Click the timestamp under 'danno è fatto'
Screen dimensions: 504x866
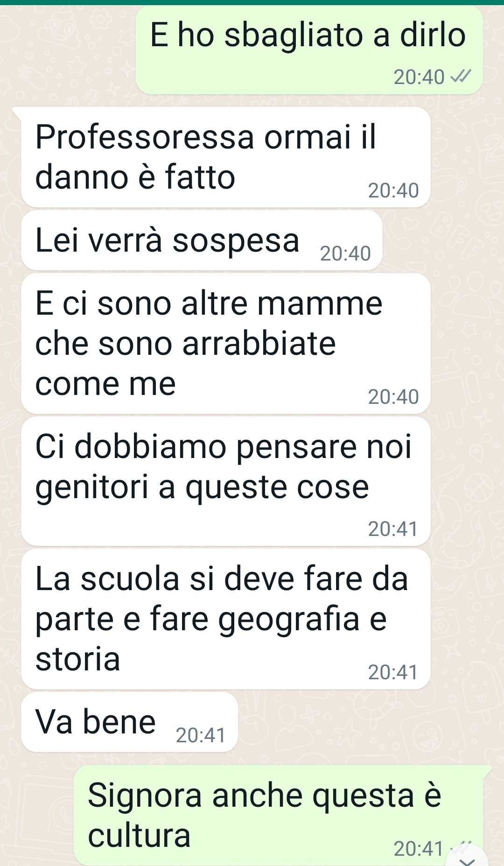click(x=393, y=190)
